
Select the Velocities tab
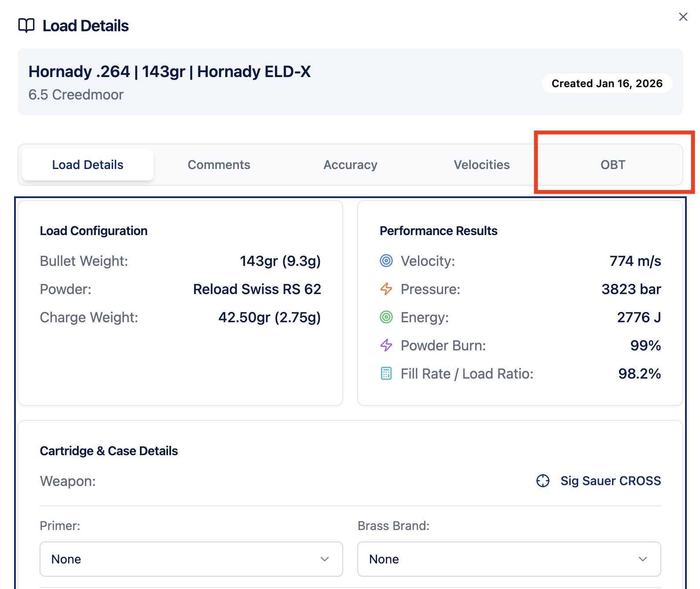(482, 165)
